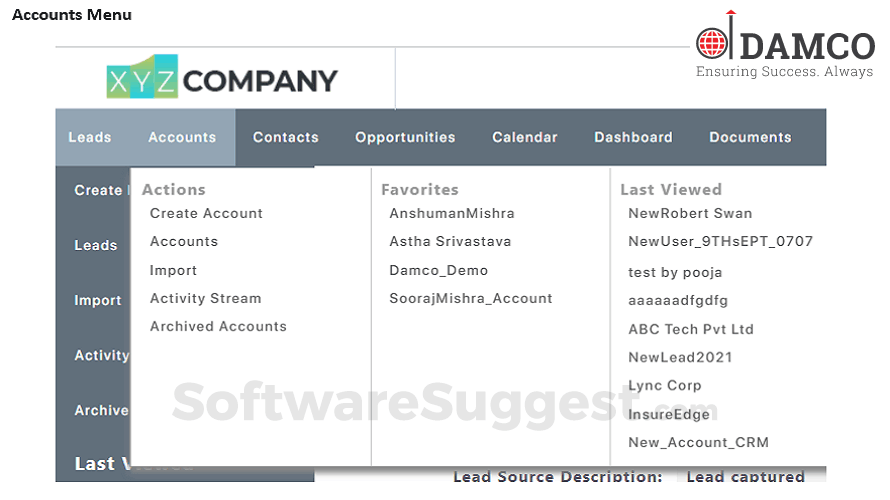The width and height of the screenshot is (890, 500).
Task: Click Leads in the left sidebar
Action: pos(96,245)
